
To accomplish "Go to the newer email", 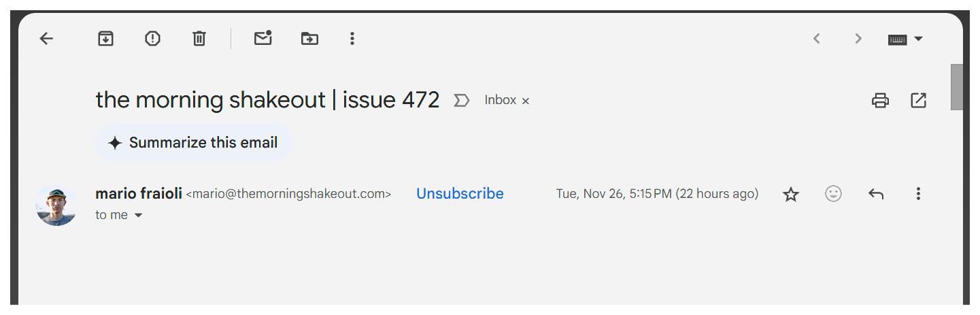I will coord(817,39).
